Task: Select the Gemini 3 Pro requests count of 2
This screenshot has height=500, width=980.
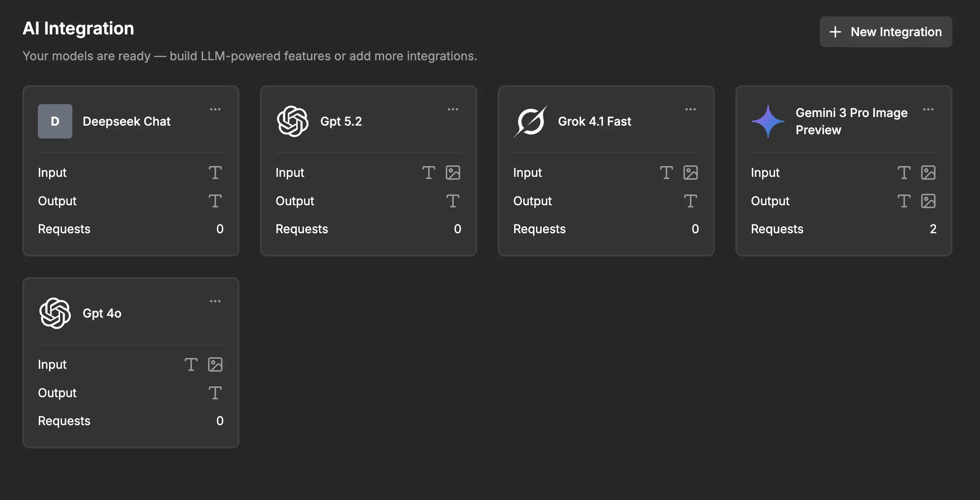Action: (933, 229)
